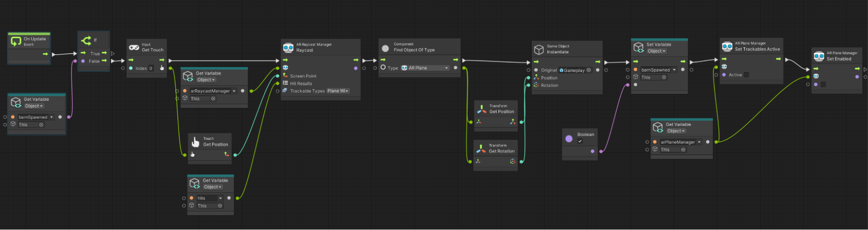The height and width of the screenshot is (230, 868).
Task: Click the Instantiate Game Object cube icon
Action: (539, 49)
